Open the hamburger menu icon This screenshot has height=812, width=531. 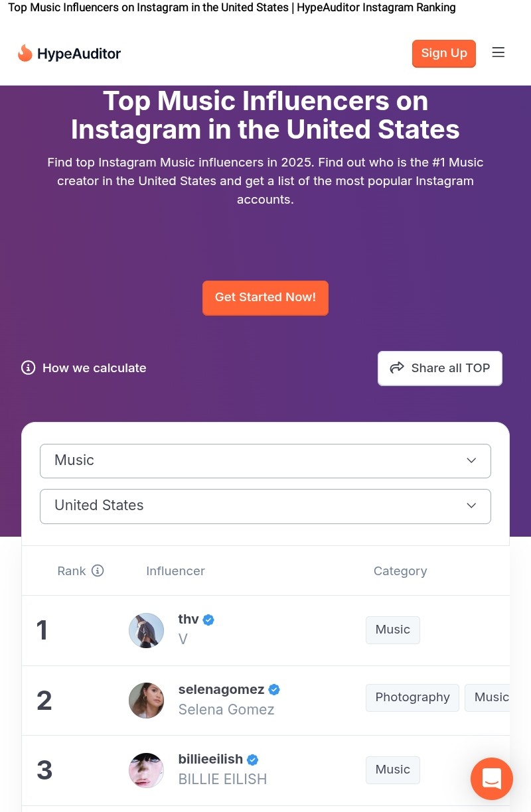pyautogui.click(x=498, y=52)
